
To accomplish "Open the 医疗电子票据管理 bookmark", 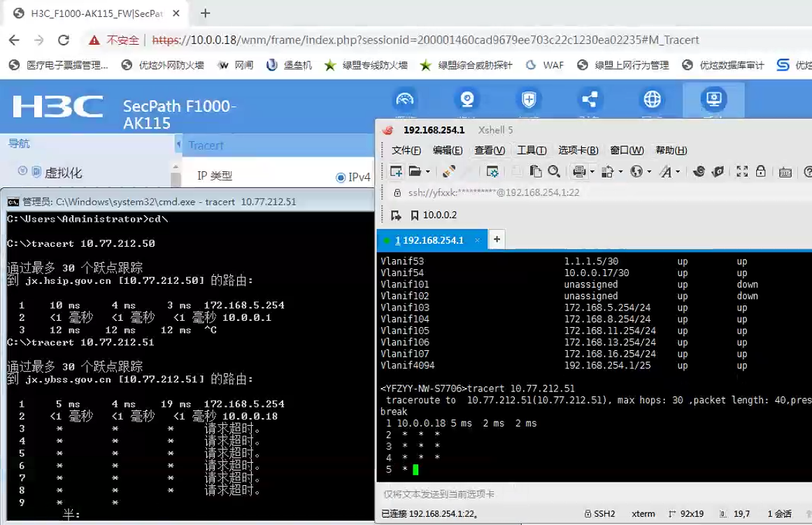I will click(59, 65).
